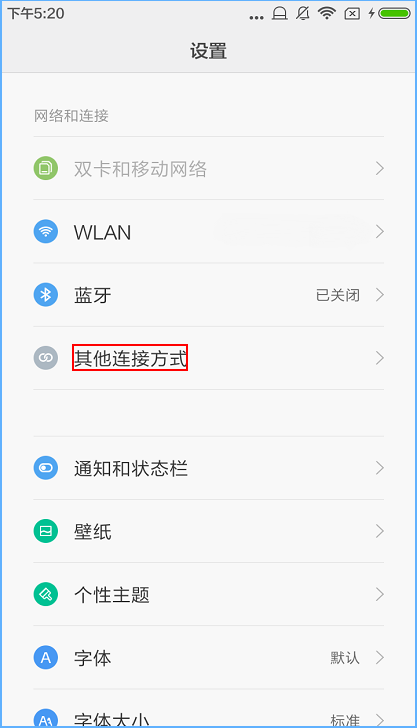
Task: Expand 其他连接方式 using its arrow
Action: pos(380,358)
